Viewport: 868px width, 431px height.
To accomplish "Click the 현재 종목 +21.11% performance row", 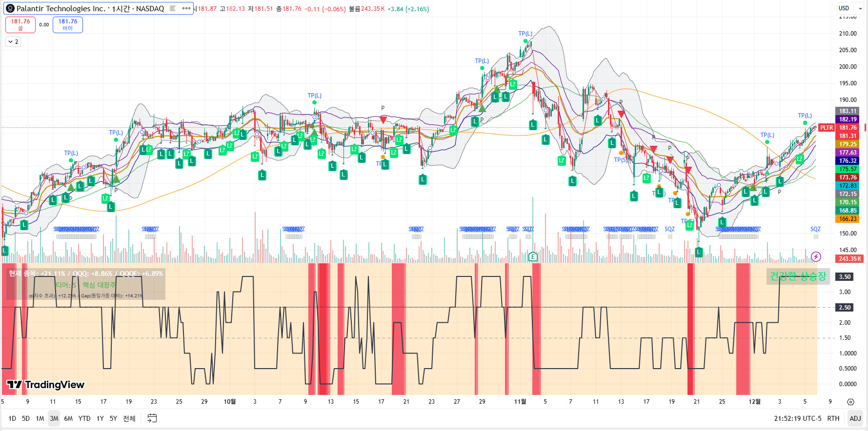I will [86, 274].
